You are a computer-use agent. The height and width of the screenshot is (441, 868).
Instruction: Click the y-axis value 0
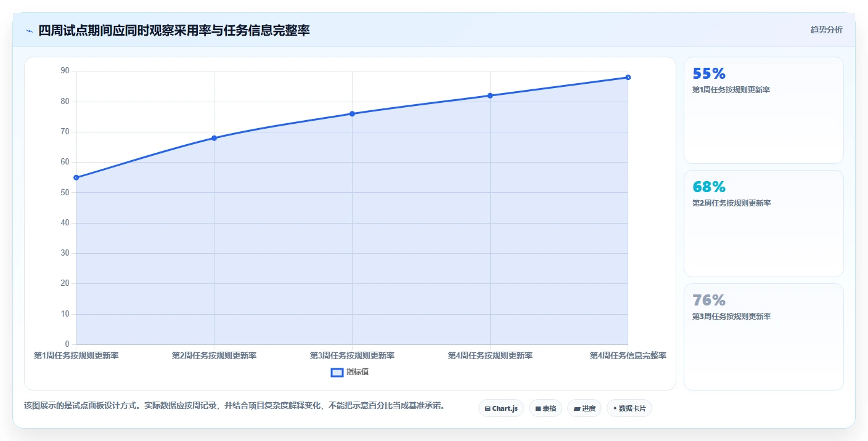(67, 344)
